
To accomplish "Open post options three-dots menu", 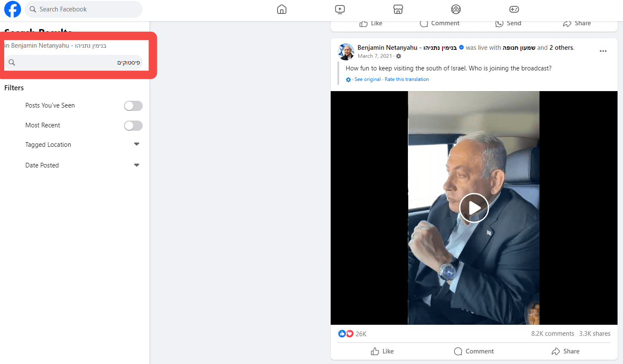I will click(603, 51).
